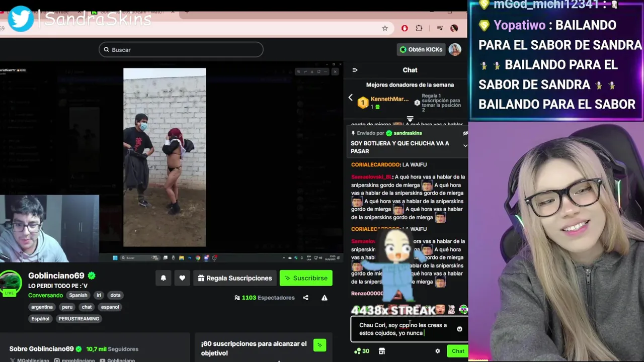The width and height of the screenshot is (644, 362).
Task: Open the KennethMar... top donor profile
Action: click(x=389, y=99)
